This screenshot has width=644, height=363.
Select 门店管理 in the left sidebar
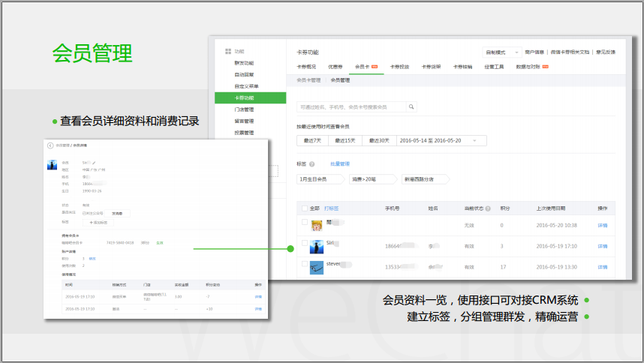[x=244, y=109]
